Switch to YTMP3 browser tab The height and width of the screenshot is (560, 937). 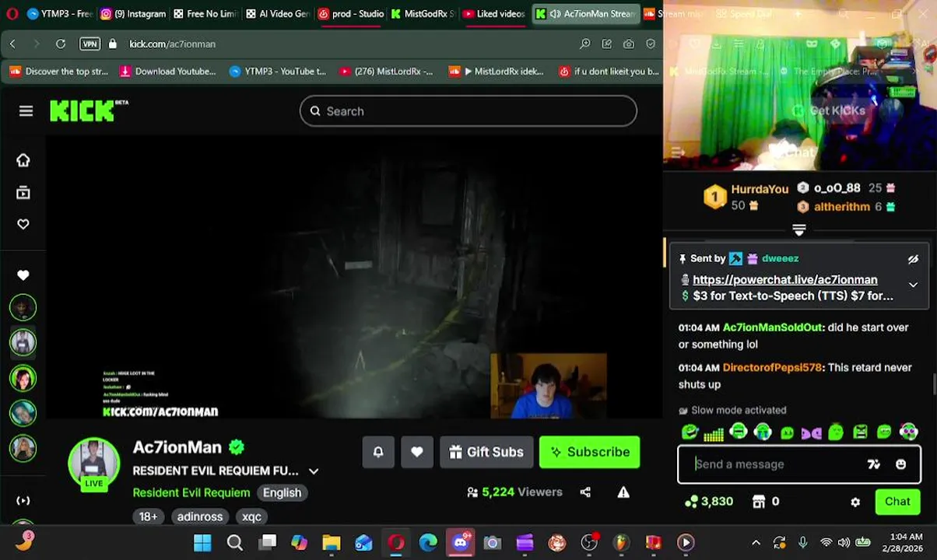point(59,13)
